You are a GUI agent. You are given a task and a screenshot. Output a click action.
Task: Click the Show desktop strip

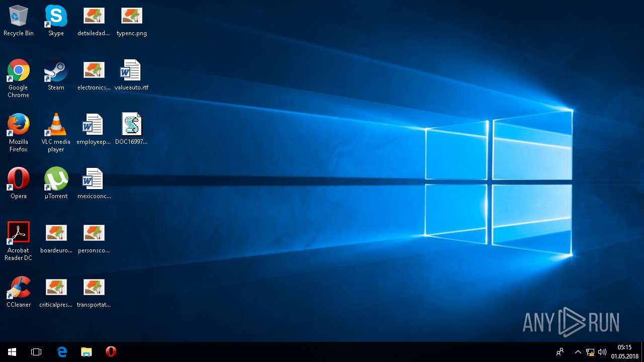(x=642, y=352)
